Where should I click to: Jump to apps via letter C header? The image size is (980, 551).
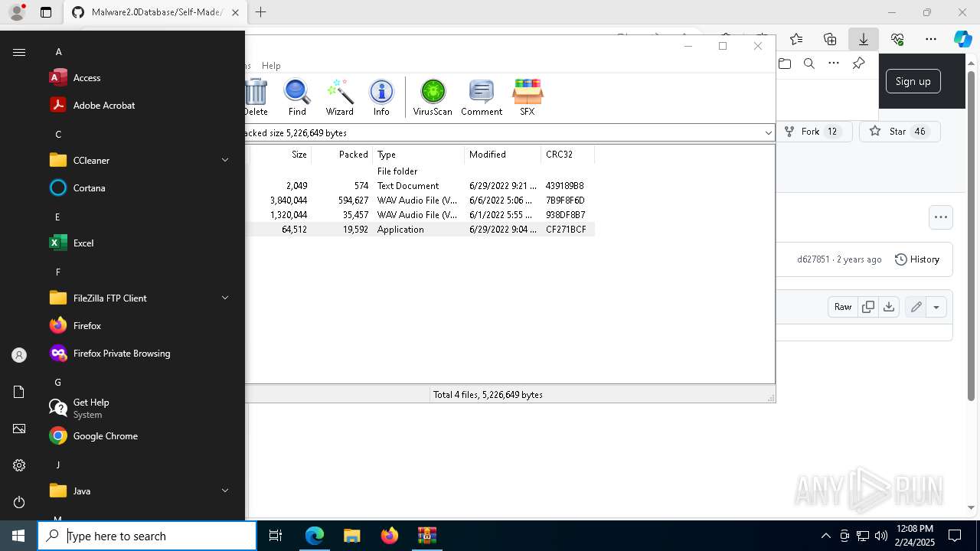point(58,135)
